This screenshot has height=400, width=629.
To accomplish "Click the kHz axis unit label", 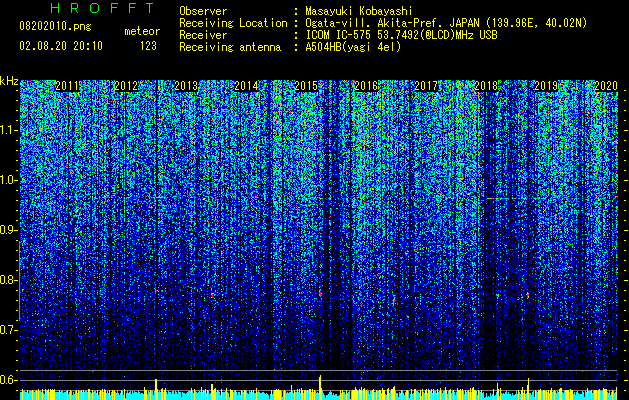I will [x=9, y=81].
